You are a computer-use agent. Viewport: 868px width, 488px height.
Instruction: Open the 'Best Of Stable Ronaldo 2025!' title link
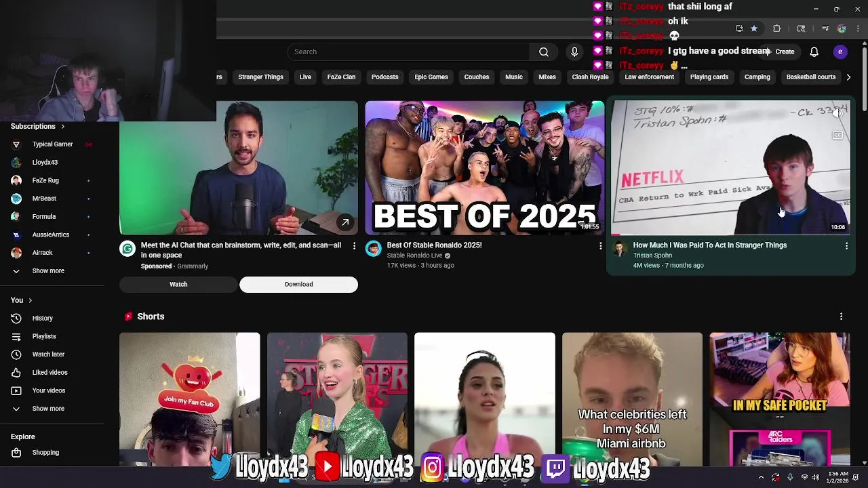coord(434,245)
